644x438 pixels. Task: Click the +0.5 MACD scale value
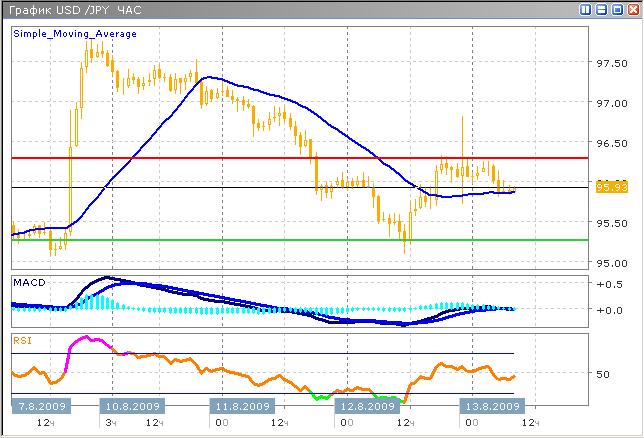[x=606, y=284]
